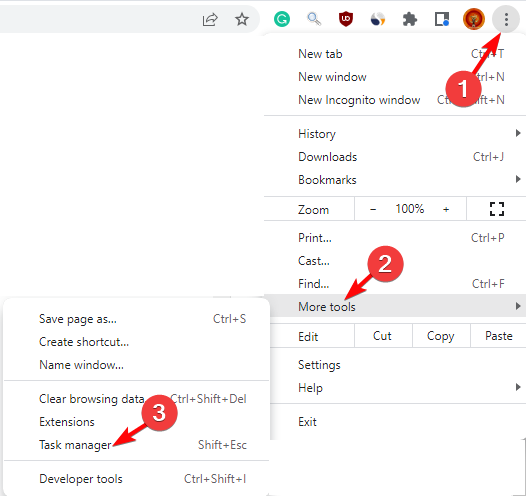The height and width of the screenshot is (496, 526).
Task: Select Name window... in submenu
Action: point(137,365)
